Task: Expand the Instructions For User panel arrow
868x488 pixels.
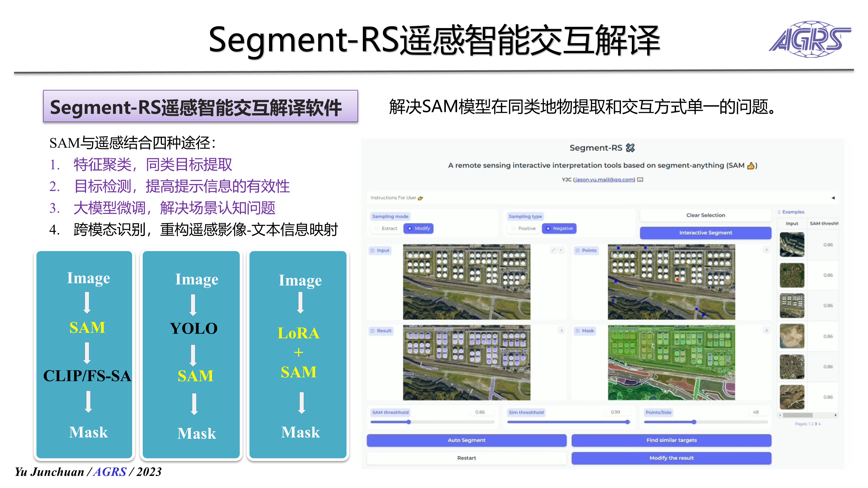Action: (833, 198)
